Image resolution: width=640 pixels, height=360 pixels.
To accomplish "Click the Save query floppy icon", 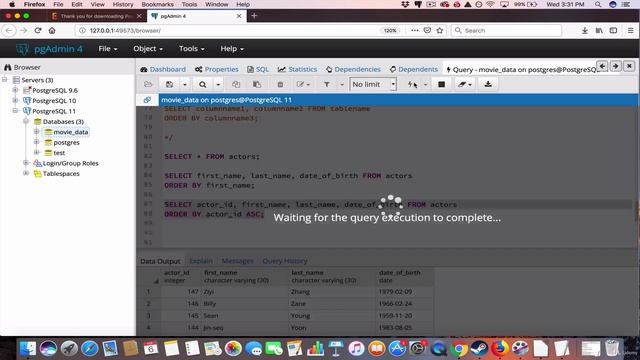I will point(169,84).
